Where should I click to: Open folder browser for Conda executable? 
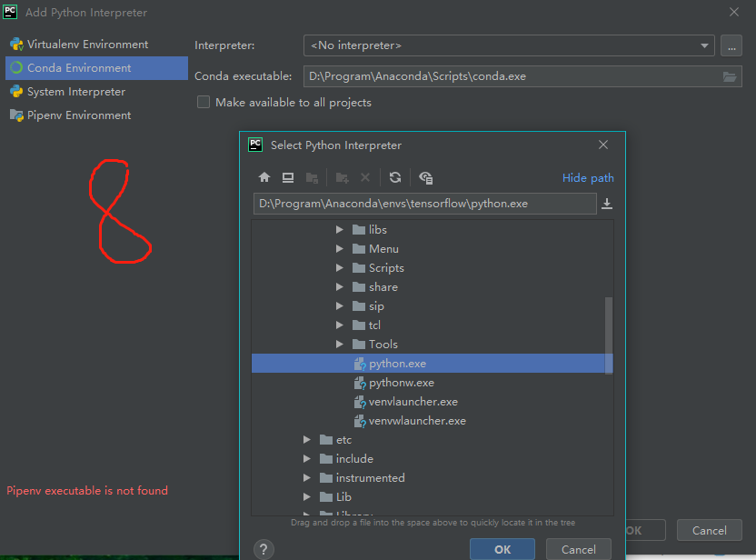(730, 76)
